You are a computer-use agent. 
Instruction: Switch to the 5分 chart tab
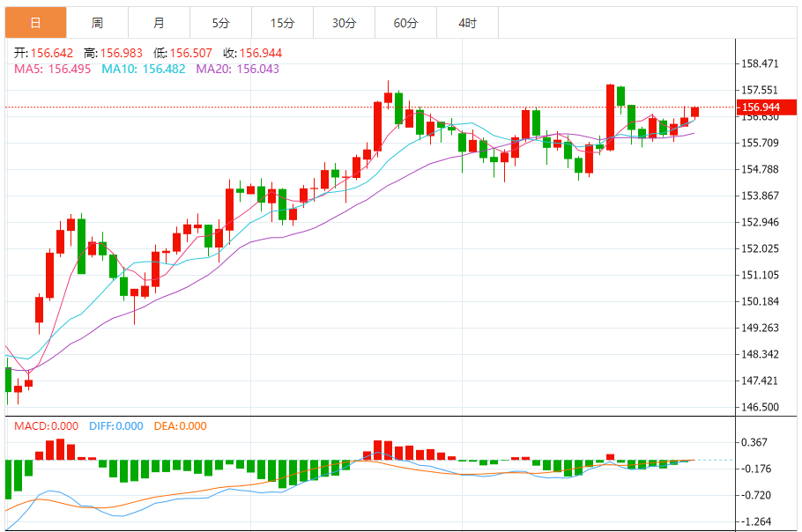point(220,22)
